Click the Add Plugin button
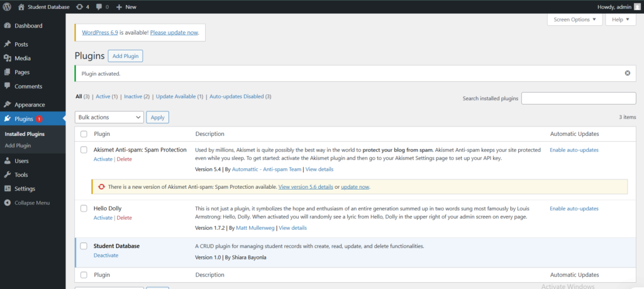Image resolution: width=644 pixels, height=289 pixels. (125, 56)
